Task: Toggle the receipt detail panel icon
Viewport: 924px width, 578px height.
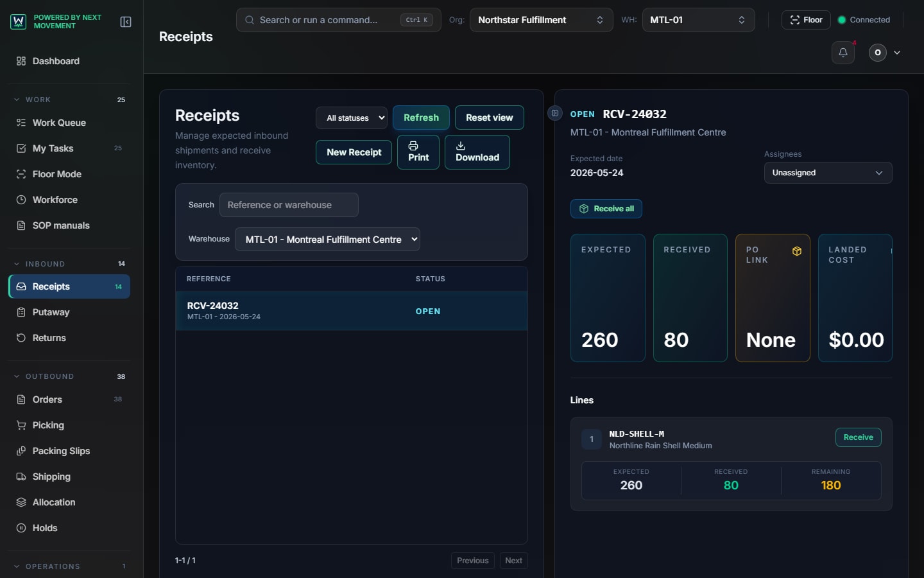Action: (x=555, y=113)
